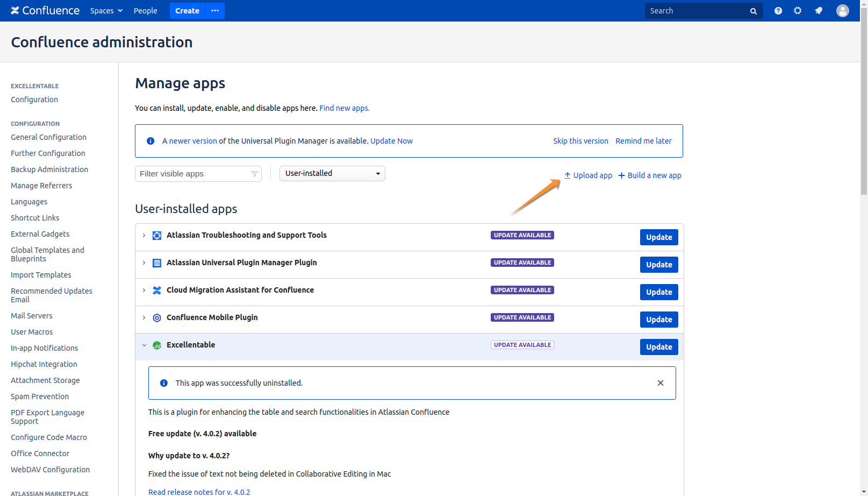This screenshot has width=868, height=496.
Task: Open Import Templates
Action: 41,275
